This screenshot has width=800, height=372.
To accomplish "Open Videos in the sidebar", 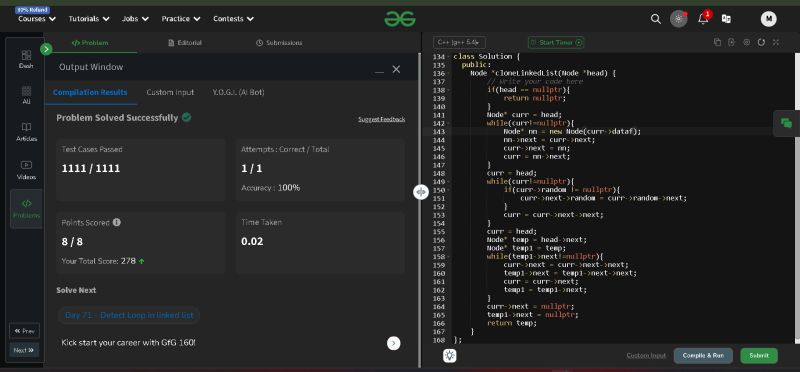I will [x=27, y=170].
